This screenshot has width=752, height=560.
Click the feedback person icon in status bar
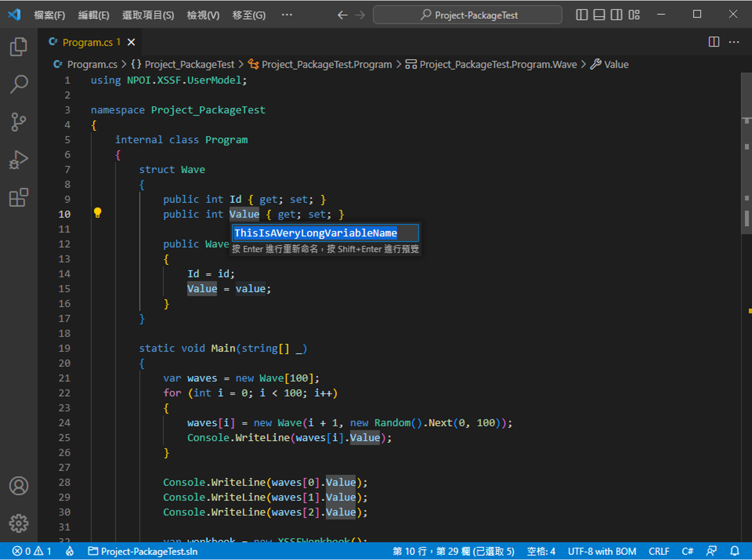711,551
